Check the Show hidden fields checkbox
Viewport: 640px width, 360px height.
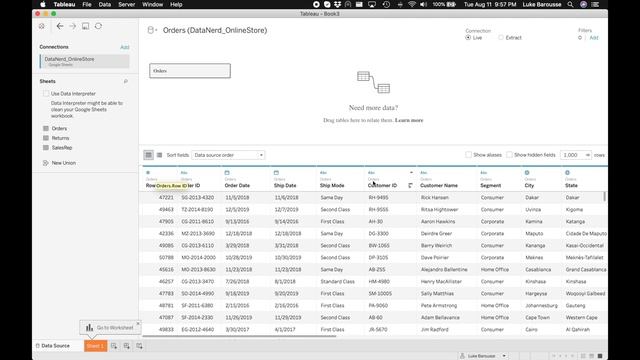click(509, 155)
